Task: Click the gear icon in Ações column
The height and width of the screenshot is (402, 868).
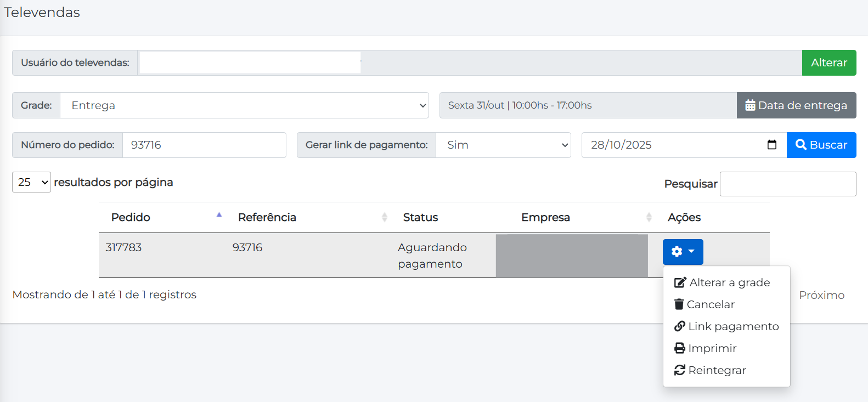Action: point(677,252)
